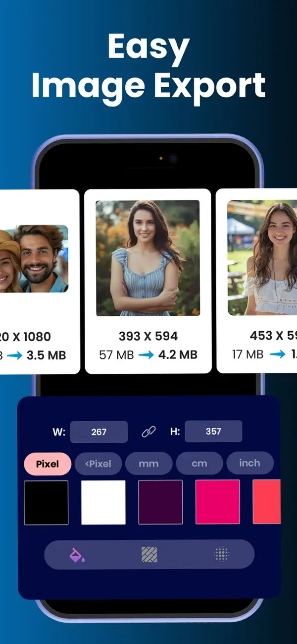The image size is (297, 644).
Task: Edit the width field showing 267
Action: pos(99,432)
